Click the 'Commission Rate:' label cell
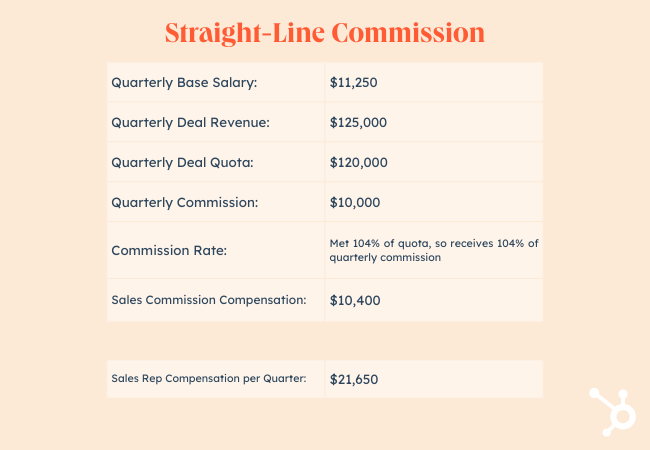The image size is (650, 450). (x=169, y=250)
